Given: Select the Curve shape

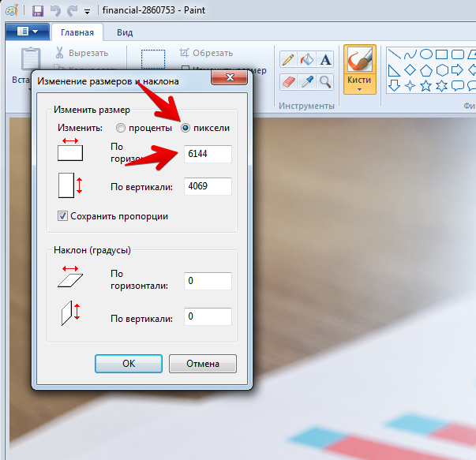Looking at the screenshot, I should [410, 54].
